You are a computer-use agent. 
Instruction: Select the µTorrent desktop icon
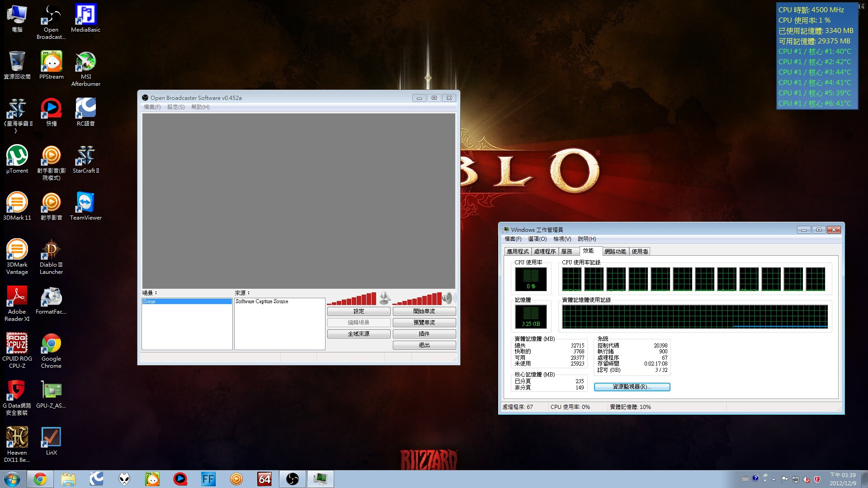(17, 159)
